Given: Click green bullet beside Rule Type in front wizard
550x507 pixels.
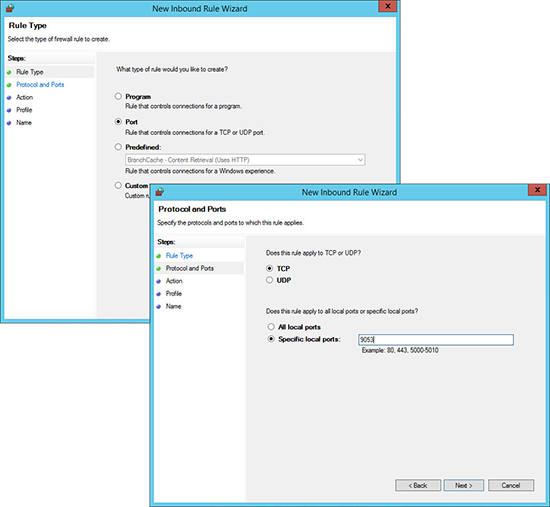Looking at the screenshot, I should coord(159,256).
